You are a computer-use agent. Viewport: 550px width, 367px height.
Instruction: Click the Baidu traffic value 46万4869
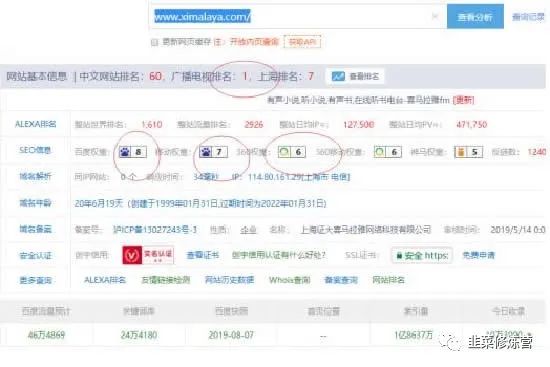(46, 335)
